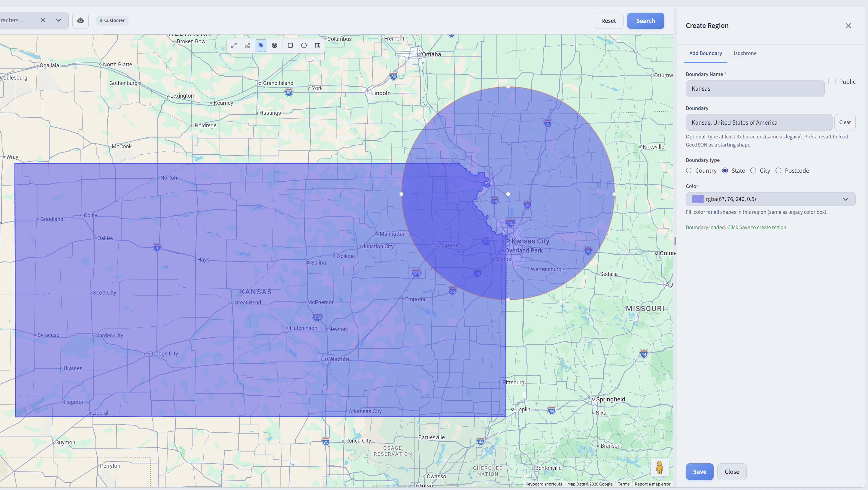Click the Hutchinson city label

pos(303,328)
